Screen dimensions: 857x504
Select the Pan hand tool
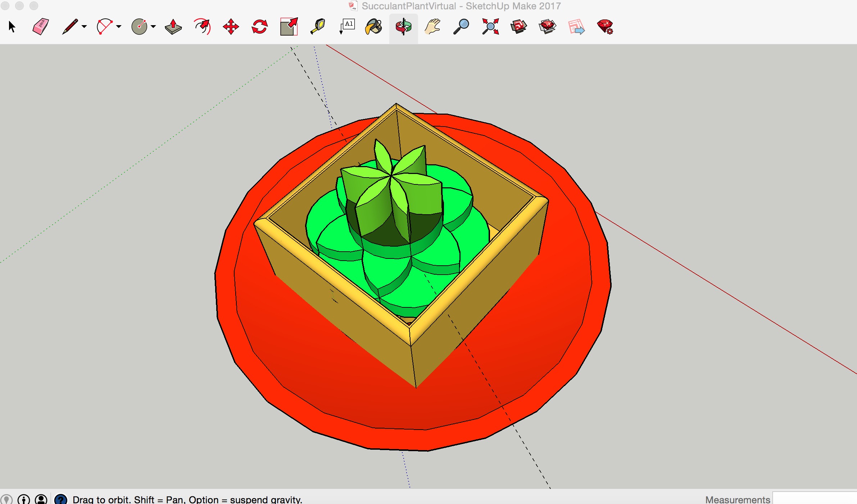click(x=432, y=27)
